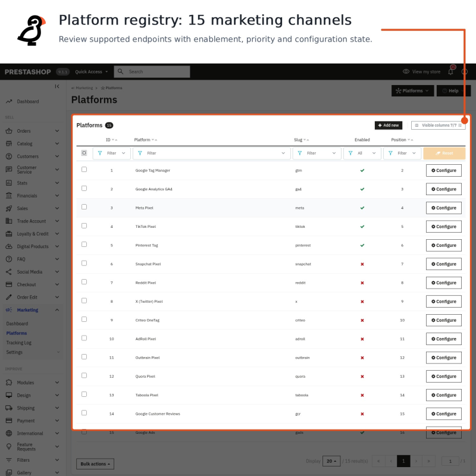The image size is (476, 476).
Task: Click the Social Media share icon
Action: point(9,272)
